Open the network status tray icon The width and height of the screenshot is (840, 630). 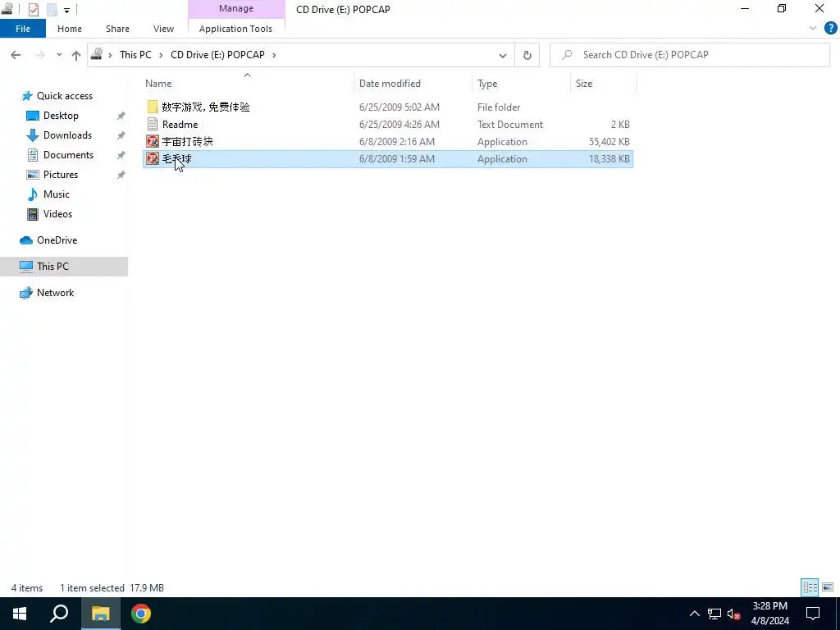[714, 614]
